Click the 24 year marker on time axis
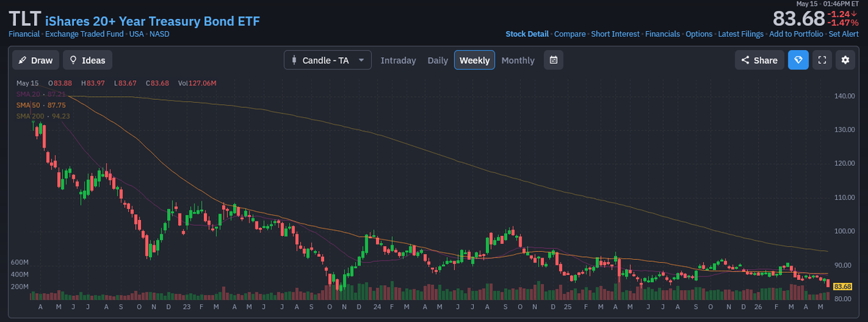This screenshot has width=868, height=322. click(377, 307)
